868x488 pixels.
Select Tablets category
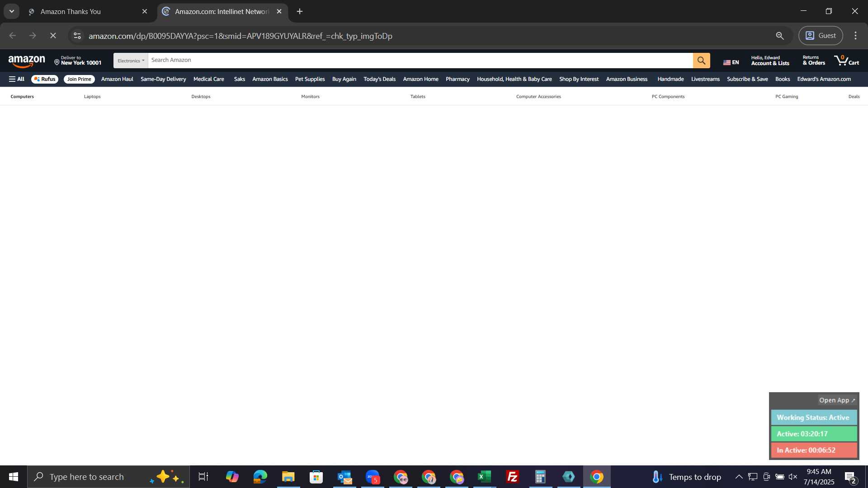coord(418,97)
